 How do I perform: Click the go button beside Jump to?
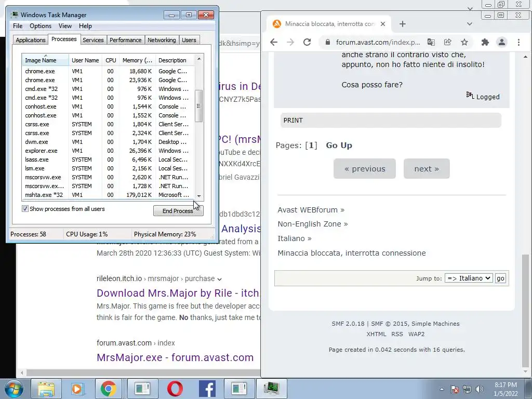click(500, 278)
